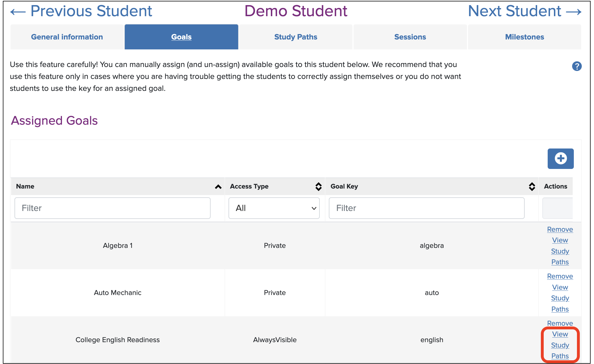Open the Milestones tab

[524, 37]
